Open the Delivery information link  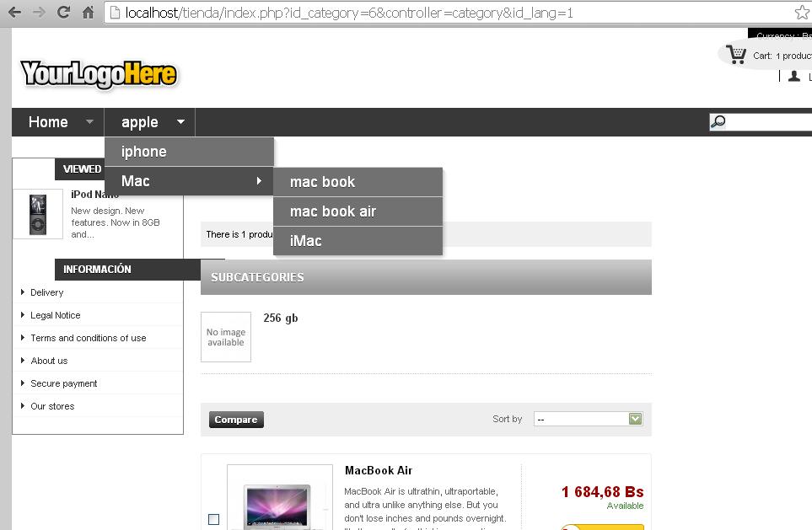[46, 292]
